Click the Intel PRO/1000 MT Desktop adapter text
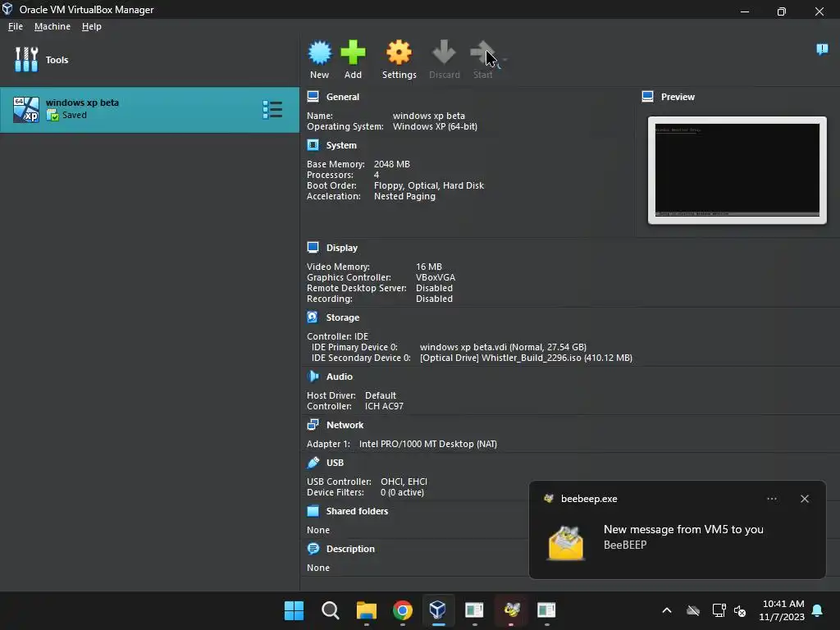The image size is (840, 630). point(428,444)
